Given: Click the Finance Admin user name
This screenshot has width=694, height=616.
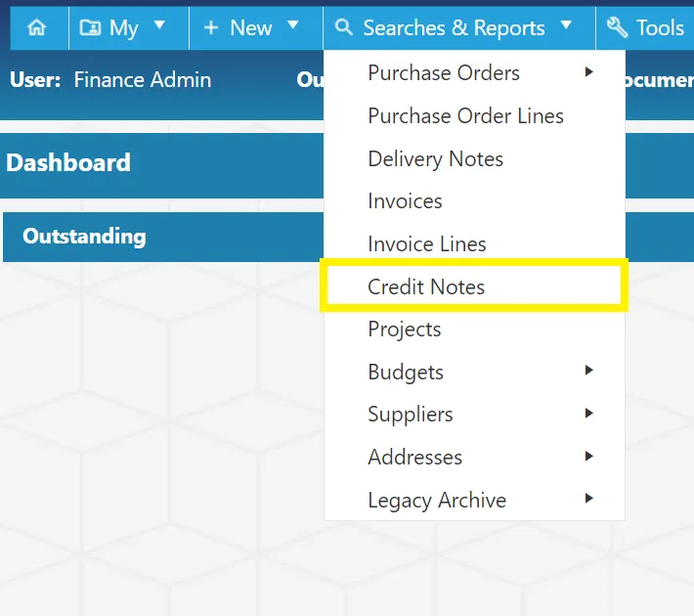Looking at the screenshot, I should pyautogui.click(x=143, y=80).
